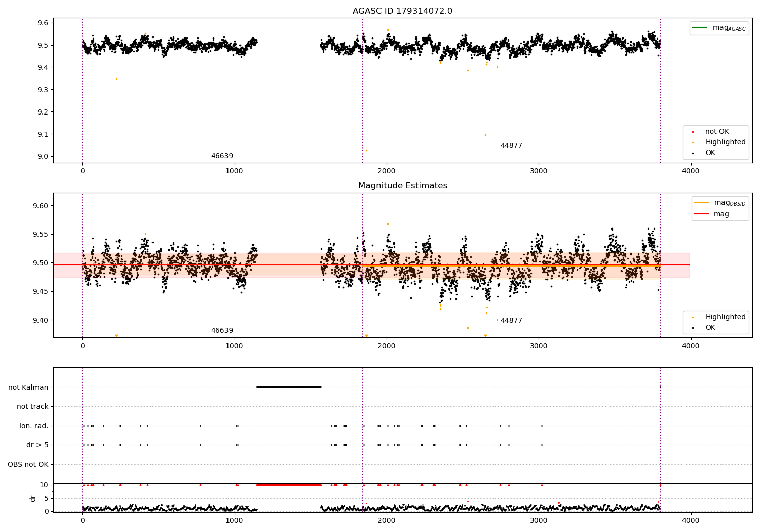The width and height of the screenshot is (760, 532).
Task: Click the "9.40" y tick in the middle plot
Action: (41, 320)
